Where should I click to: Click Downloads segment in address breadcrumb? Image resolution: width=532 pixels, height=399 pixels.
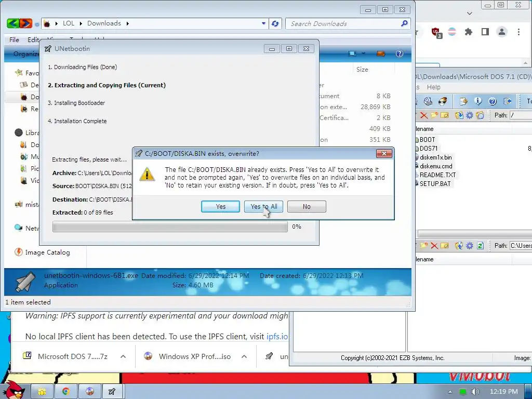coord(104,23)
